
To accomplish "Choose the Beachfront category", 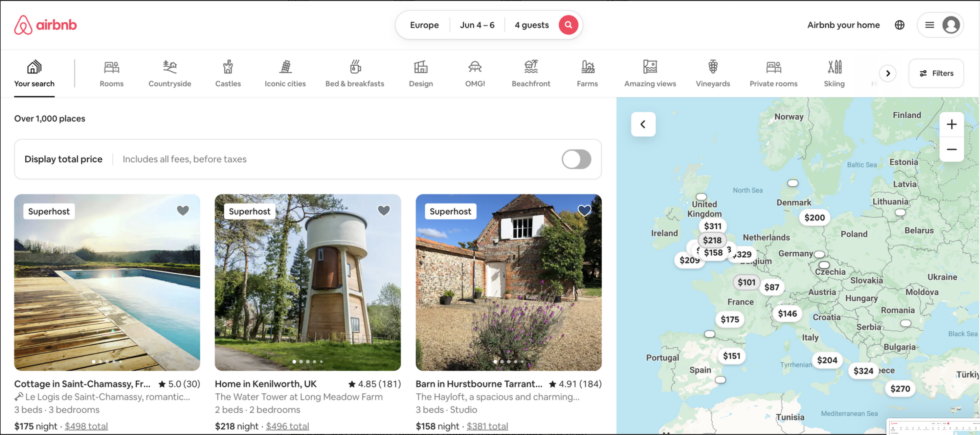I will pos(531,67).
